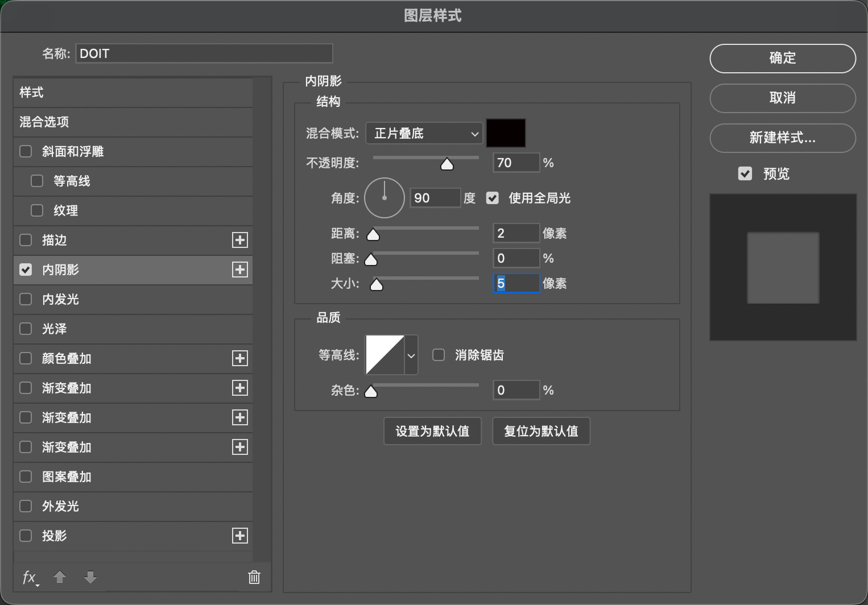Delete effect with trash icon
This screenshot has width=868, height=605.
click(254, 577)
